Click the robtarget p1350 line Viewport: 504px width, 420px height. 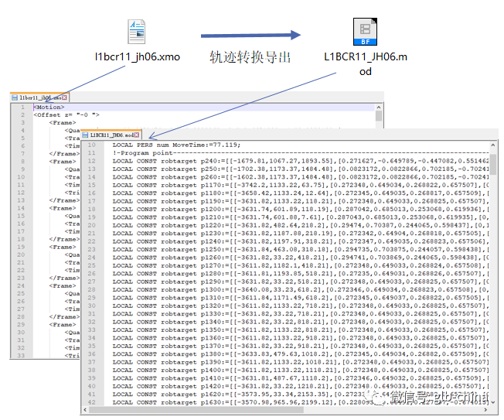pos(301,330)
